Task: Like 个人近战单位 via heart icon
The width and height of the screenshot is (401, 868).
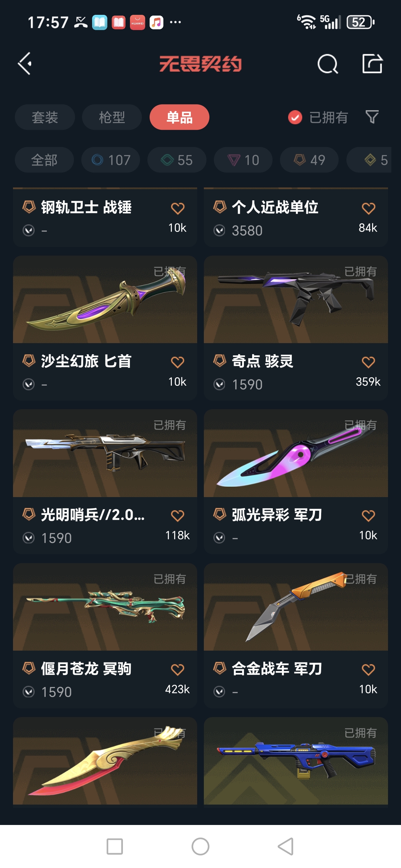Action: [x=368, y=208]
